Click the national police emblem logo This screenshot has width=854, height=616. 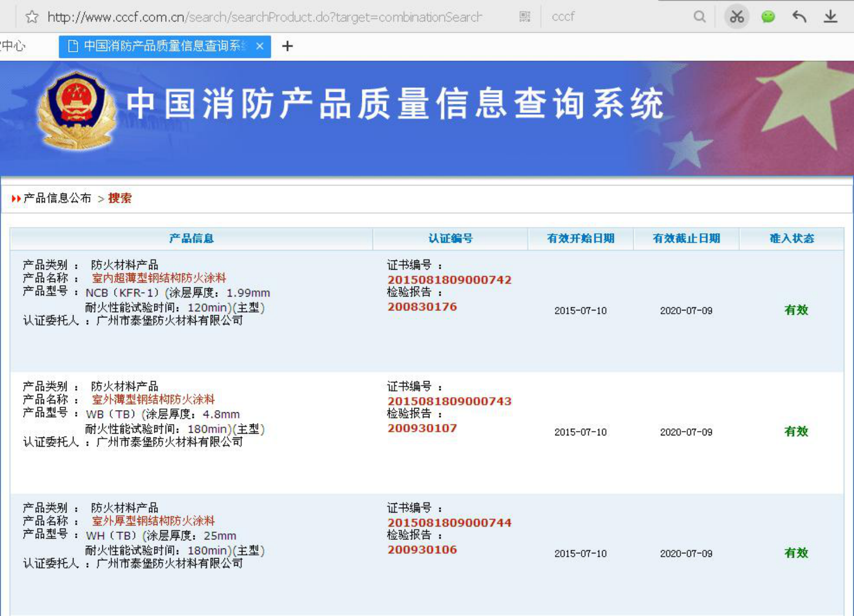click(x=77, y=111)
